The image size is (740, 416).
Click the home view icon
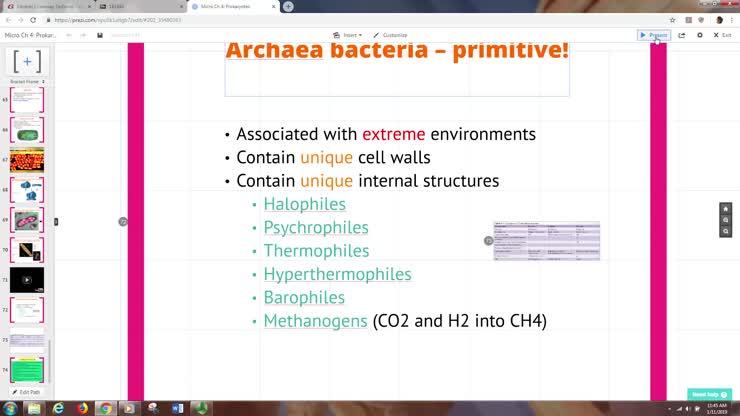[x=725, y=209]
